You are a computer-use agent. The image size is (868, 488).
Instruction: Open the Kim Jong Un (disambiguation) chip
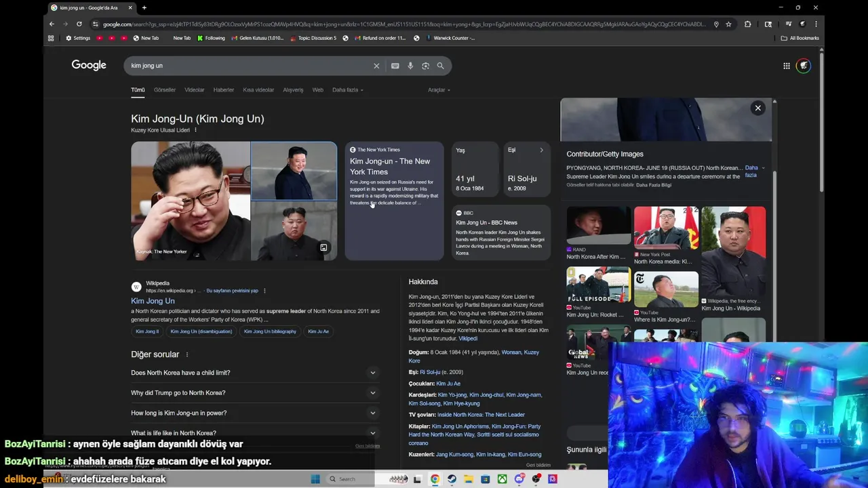click(x=201, y=331)
